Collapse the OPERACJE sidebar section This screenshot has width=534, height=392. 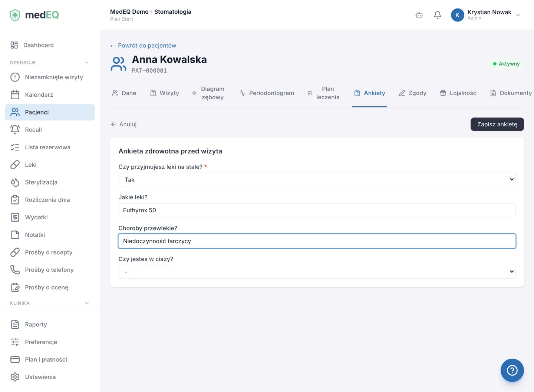click(87, 63)
